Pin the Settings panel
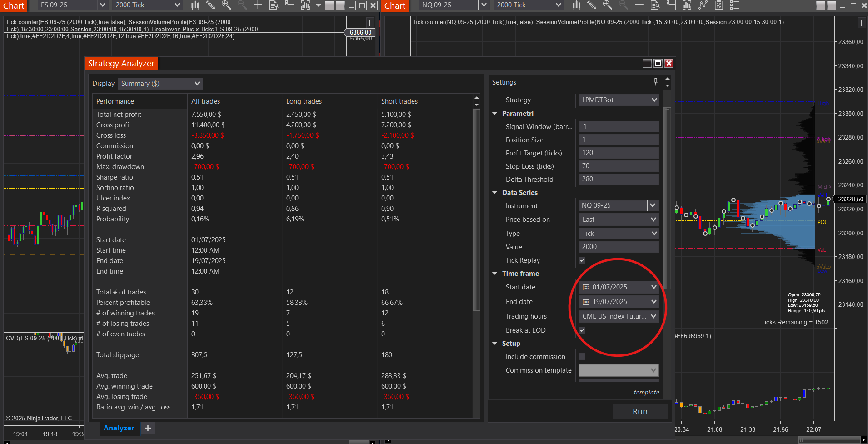This screenshot has width=868, height=444. (x=655, y=82)
